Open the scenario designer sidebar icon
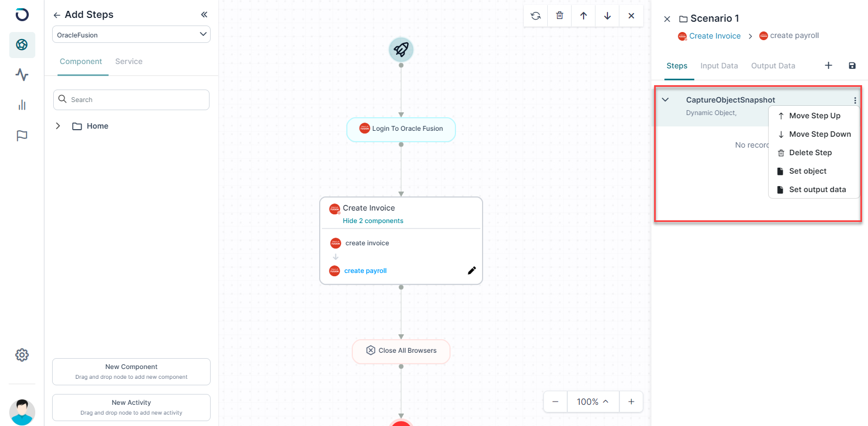This screenshot has height=426, width=868. 22,44
